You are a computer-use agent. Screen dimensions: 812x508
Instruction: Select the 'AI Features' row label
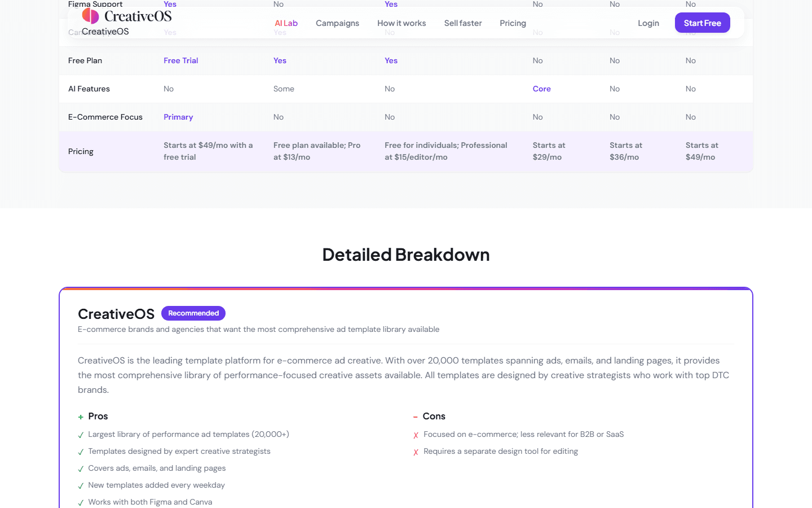(89, 89)
